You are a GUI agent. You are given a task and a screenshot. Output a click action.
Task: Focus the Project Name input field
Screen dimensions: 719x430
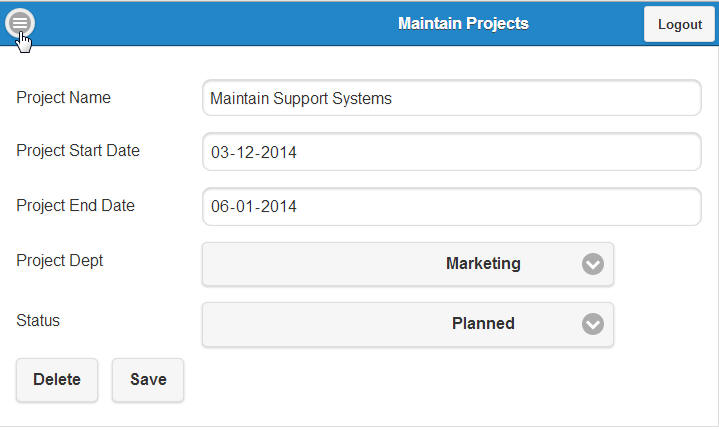(x=451, y=99)
